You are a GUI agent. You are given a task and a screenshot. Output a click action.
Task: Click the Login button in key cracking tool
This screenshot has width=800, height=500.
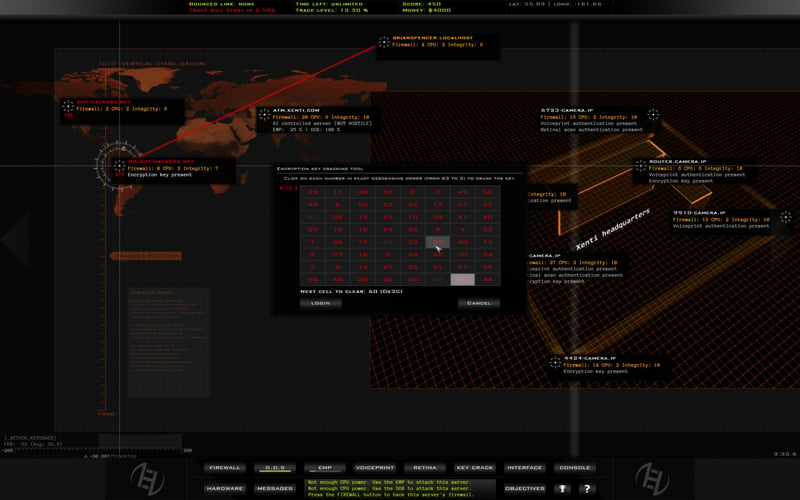point(320,303)
